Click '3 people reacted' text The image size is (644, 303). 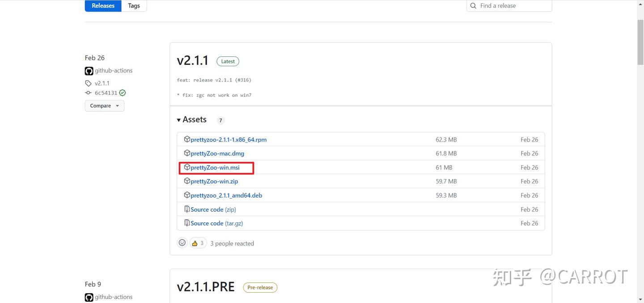point(232,243)
